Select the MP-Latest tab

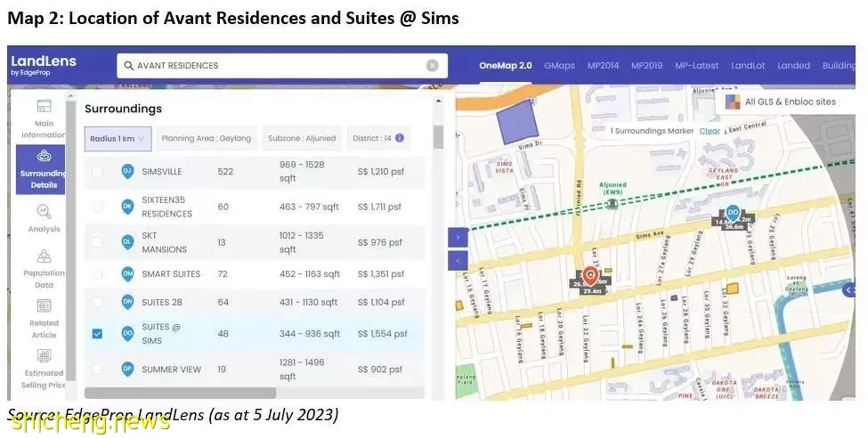[696, 65]
